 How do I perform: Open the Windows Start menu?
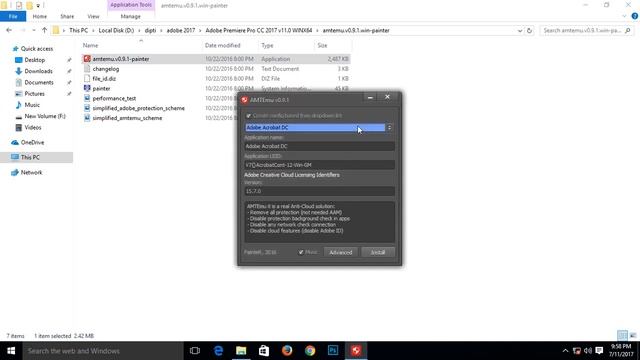pos(11,351)
